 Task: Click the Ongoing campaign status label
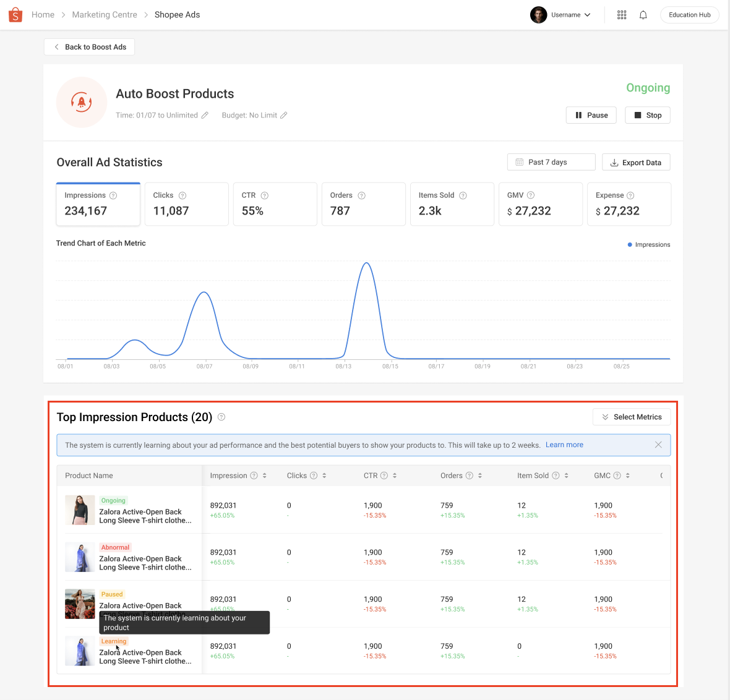pos(648,88)
